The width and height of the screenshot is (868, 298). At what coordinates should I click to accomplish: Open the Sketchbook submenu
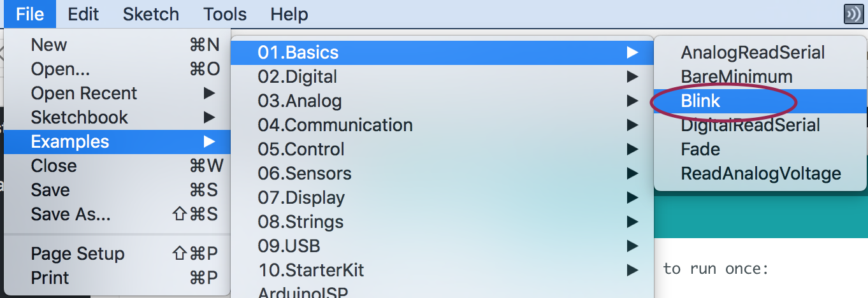[x=80, y=118]
